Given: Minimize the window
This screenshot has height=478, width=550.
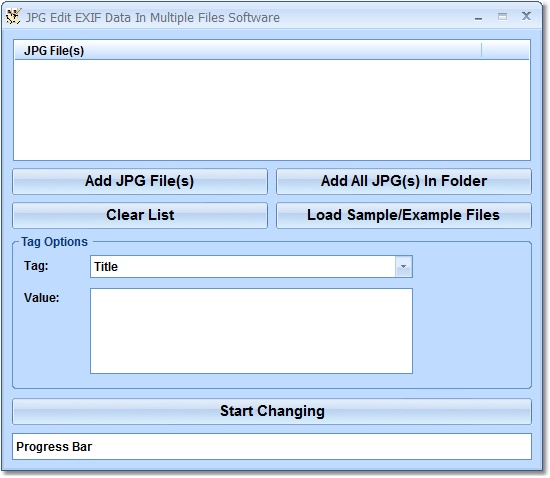Looking at the screenshot, I should tap(478, 17).
